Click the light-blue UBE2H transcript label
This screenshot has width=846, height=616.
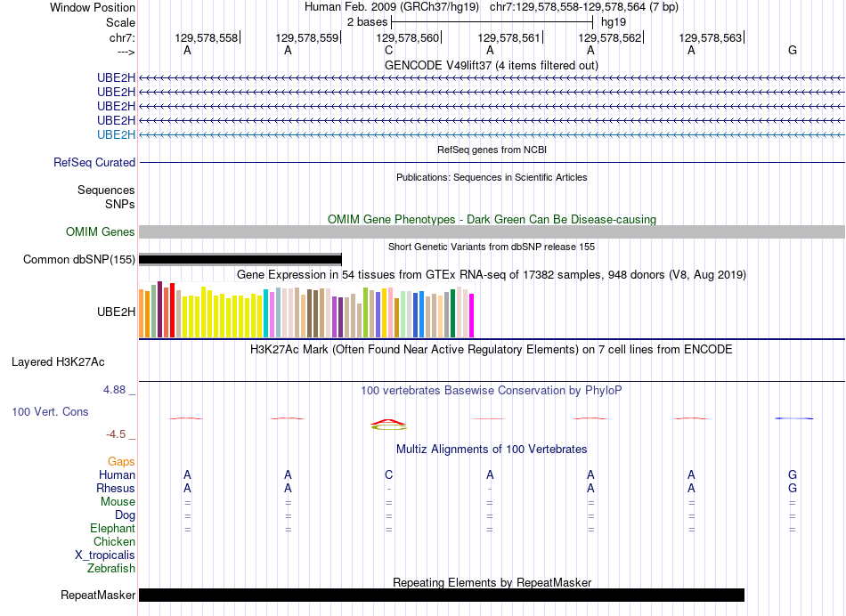coord(116,134)
